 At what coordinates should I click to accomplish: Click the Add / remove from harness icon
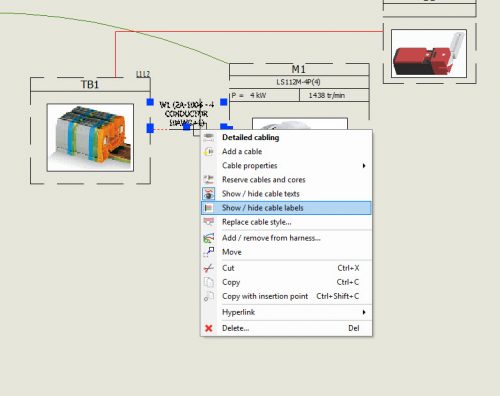pyautogui.click(x=209, y=238)
